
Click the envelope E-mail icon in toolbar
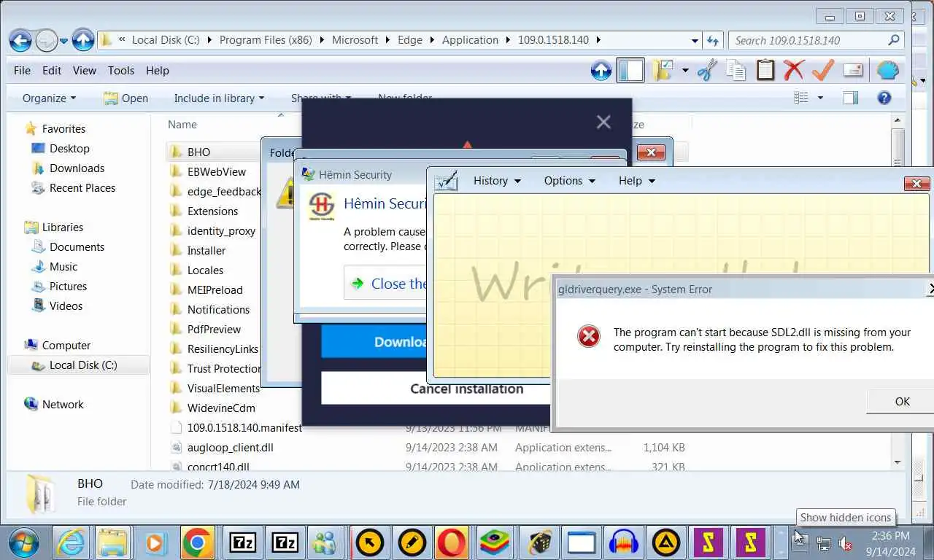[x=853, y=71]
